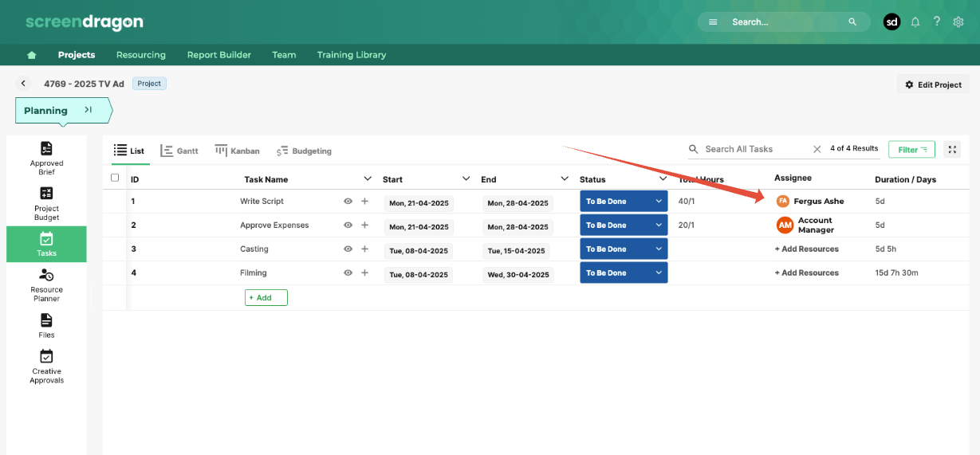Click Filming end date Wed, 30-04-2025
This screenshot has width=980, height=455.
coord(518,275)
